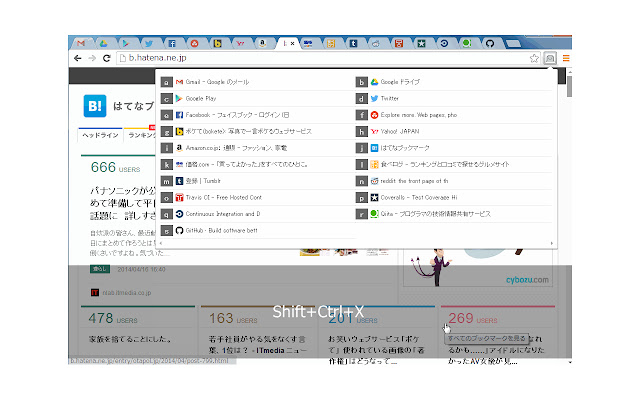640x400 pixels.
Task: Select Twitter entry in tab list
Action: 453,98
